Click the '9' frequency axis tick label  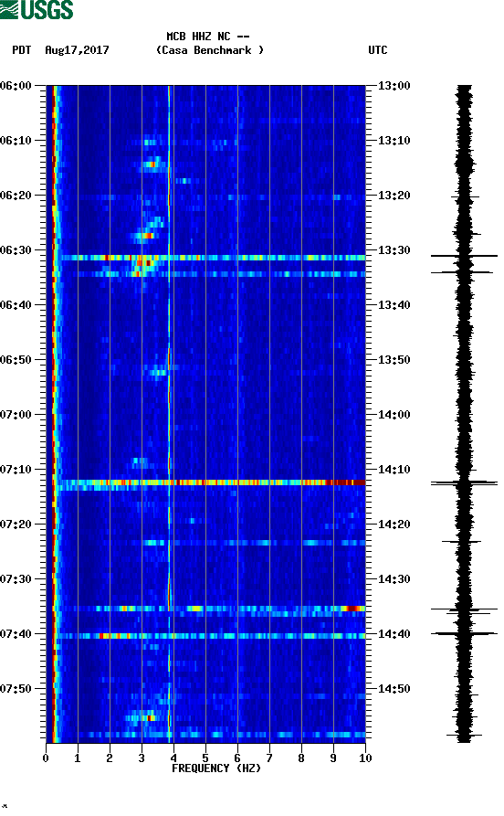click(x=333, y=758)
